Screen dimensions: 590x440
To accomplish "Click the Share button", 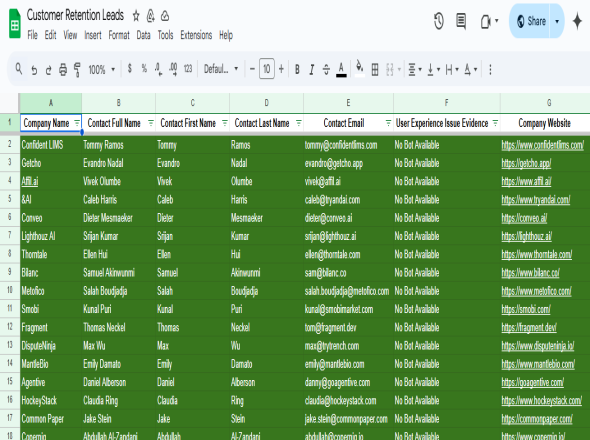I will pos(531,21).
